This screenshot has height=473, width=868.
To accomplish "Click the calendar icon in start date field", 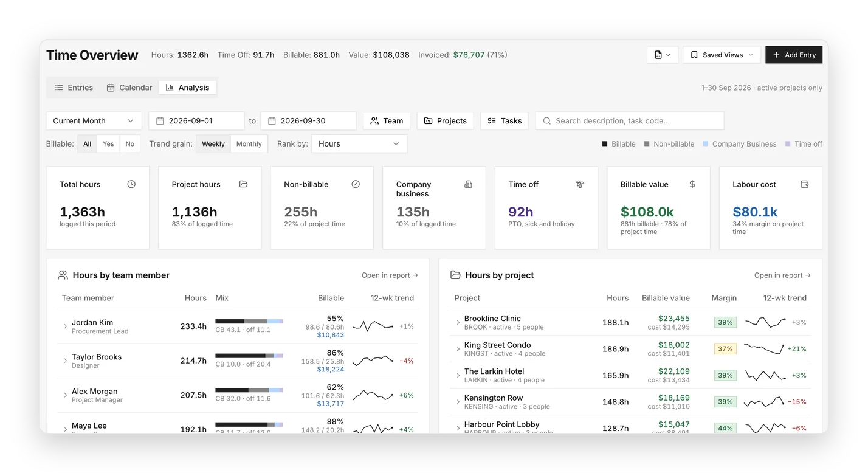I will pyautogui.click(x=160, y=121).
